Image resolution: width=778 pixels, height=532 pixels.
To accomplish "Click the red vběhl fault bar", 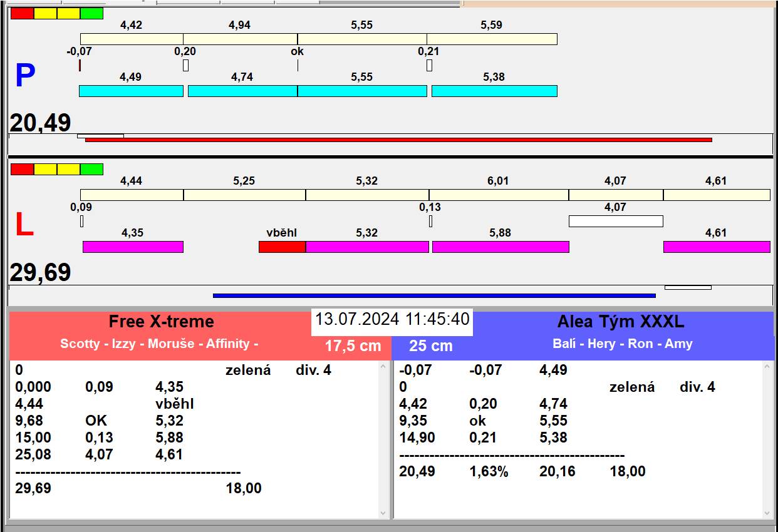I will [282, 247].
